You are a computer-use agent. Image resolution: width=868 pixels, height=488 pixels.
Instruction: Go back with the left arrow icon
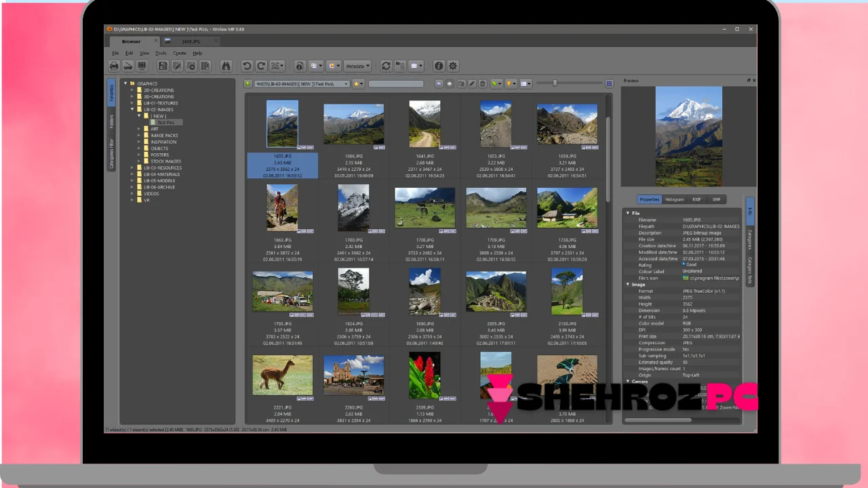pyautogui.click(x=439, y=83)
